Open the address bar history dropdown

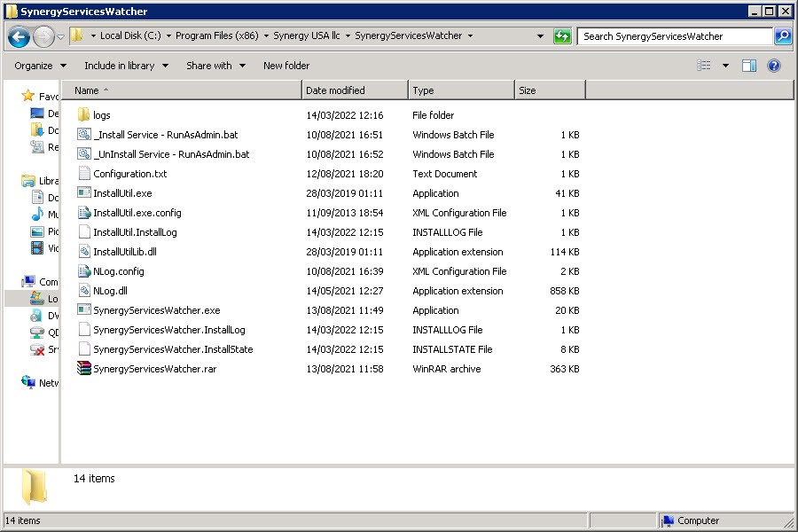[x=540, y=36]
